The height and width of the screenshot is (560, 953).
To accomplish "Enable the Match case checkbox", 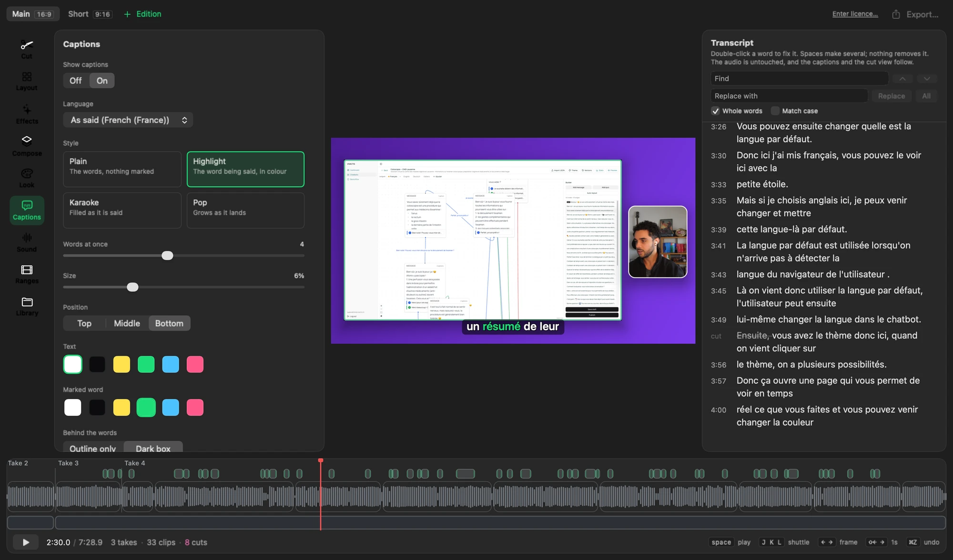I will pos(775,111).
